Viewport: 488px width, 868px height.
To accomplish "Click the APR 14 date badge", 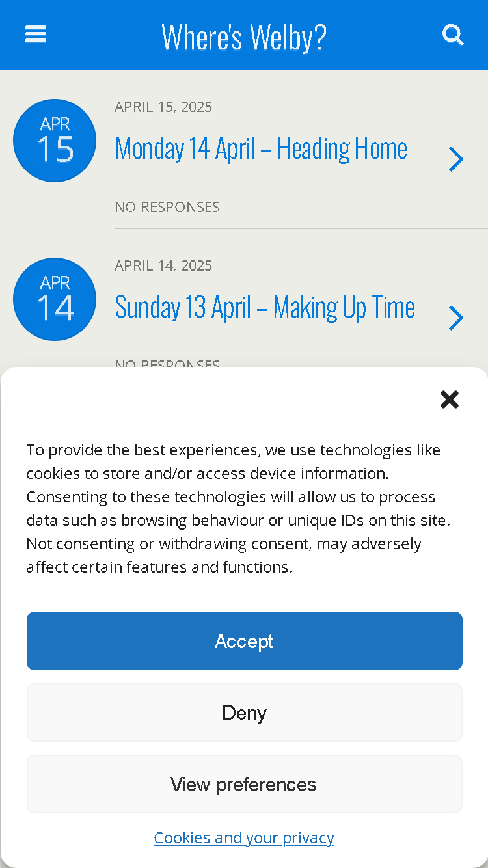I will (55, 299).
